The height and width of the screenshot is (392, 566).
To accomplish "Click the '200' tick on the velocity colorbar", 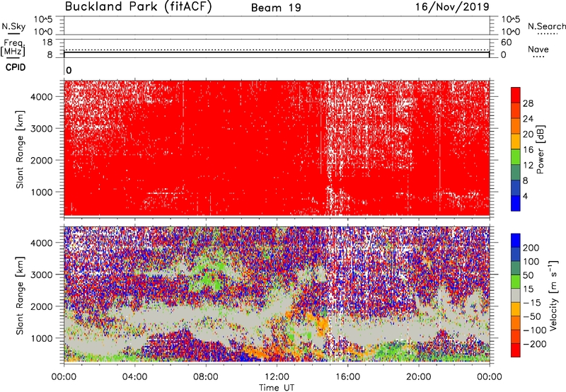I will 531,248.
